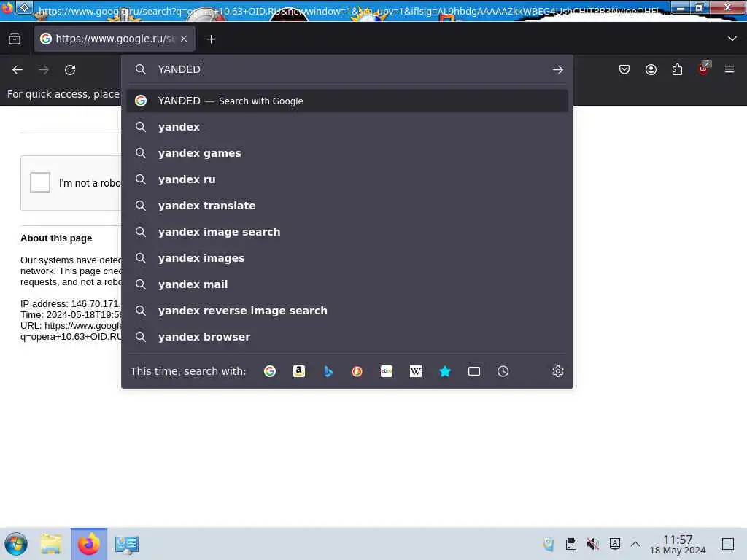Search history with clock icon

coord(503,371)
